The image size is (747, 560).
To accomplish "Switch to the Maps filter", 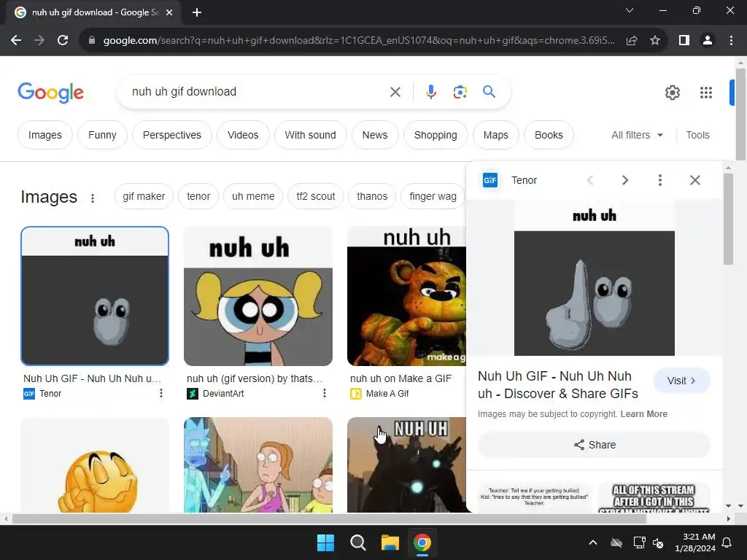I will [495, 135].
